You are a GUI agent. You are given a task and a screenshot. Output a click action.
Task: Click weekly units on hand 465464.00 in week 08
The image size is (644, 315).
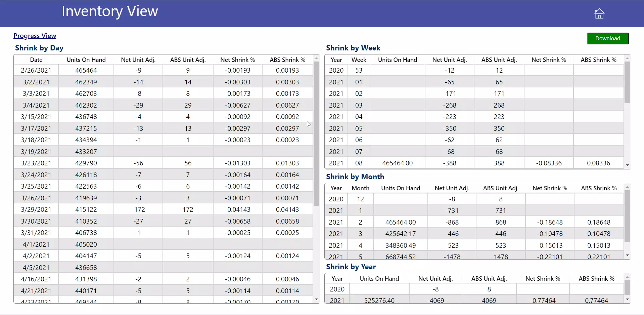pos(398,163)
